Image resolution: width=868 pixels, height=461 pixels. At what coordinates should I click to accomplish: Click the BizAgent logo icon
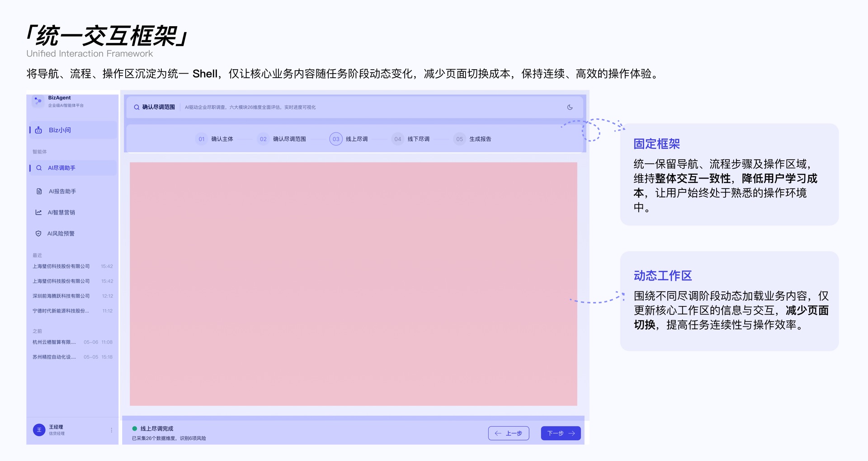coord(38,101)
